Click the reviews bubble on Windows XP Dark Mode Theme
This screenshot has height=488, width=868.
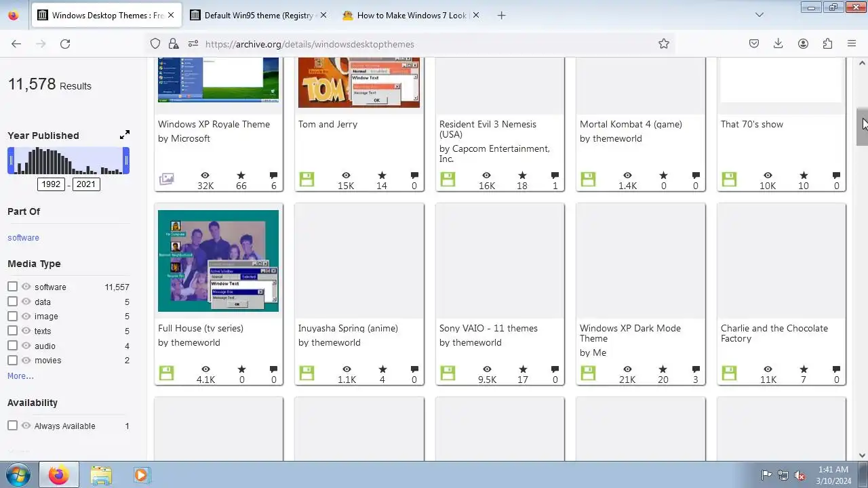tap(696, 369)
